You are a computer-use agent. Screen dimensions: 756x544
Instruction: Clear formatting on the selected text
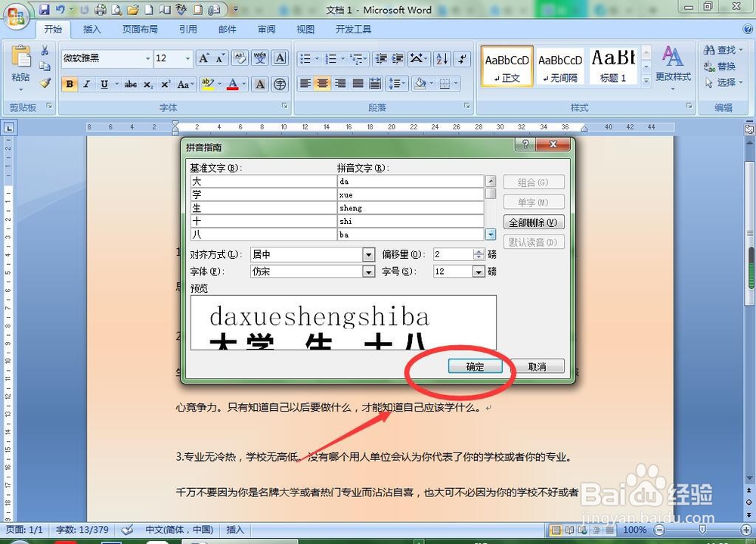pos(240,58)
